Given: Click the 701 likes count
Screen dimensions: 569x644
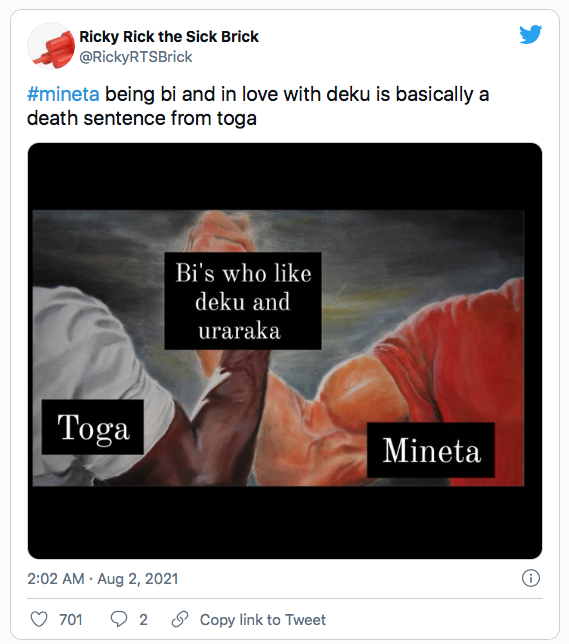Looking at the screenshot, I should [71, 619].
